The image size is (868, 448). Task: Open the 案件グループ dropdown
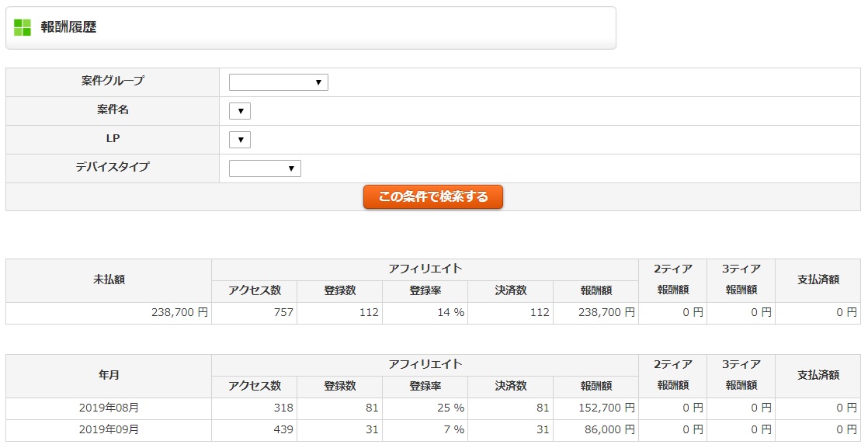click(x=278, y=82)
